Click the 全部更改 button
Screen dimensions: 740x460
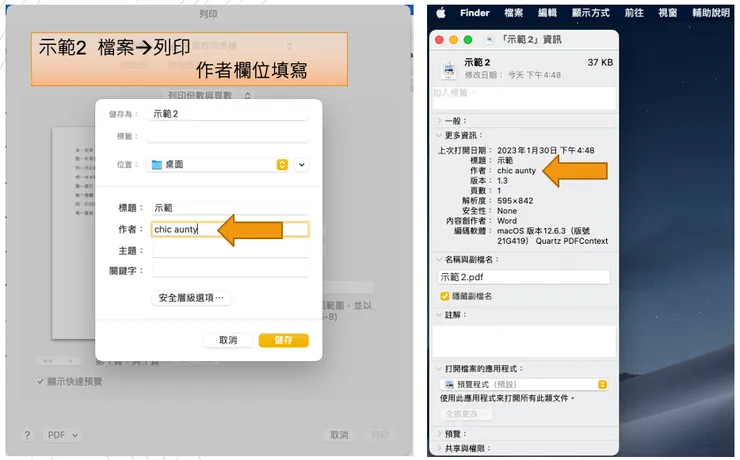(x=466, y=414)
